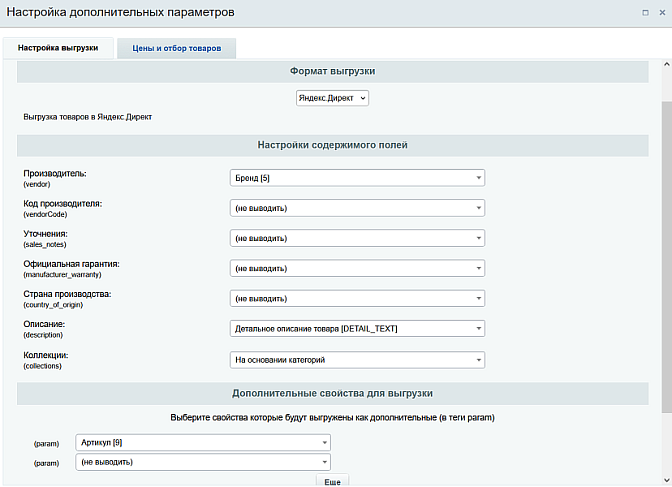Open the Артикул [9] param dropdown
672x487 pixels.
click(203, 442)
